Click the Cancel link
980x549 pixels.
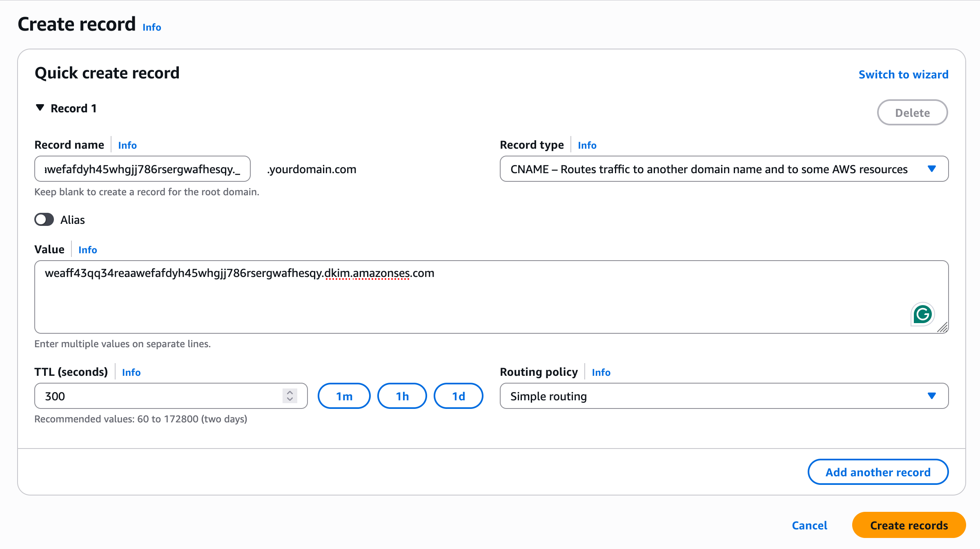(809, 525)
